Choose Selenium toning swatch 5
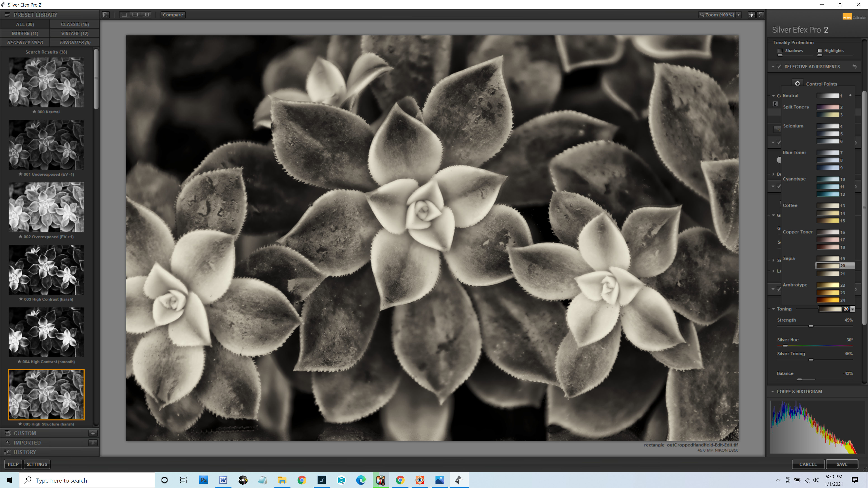868x488 pixels. pyautogui.click(x=828, y=134)
